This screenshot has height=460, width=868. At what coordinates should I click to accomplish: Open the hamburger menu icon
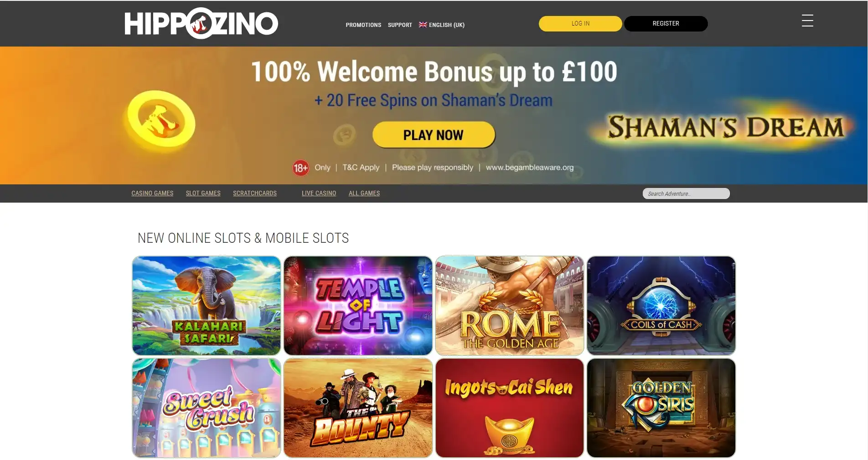tap(807, 21)
